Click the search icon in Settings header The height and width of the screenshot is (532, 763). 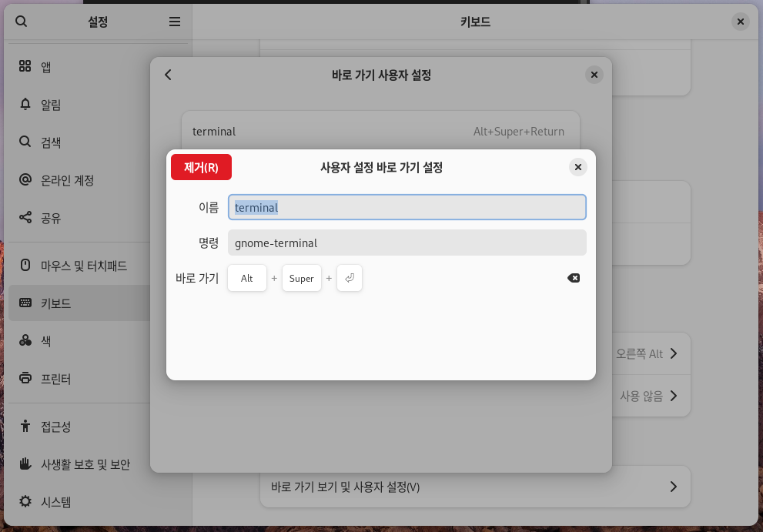coord(22,22)
